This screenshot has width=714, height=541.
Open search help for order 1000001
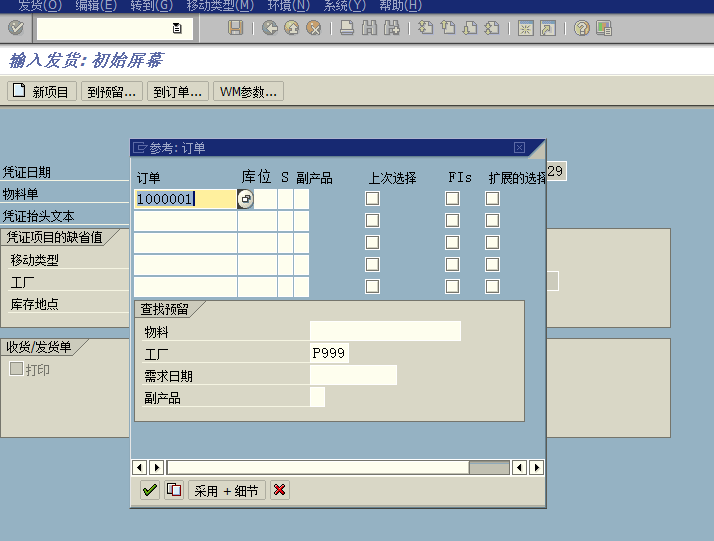[x=245, y=199]
